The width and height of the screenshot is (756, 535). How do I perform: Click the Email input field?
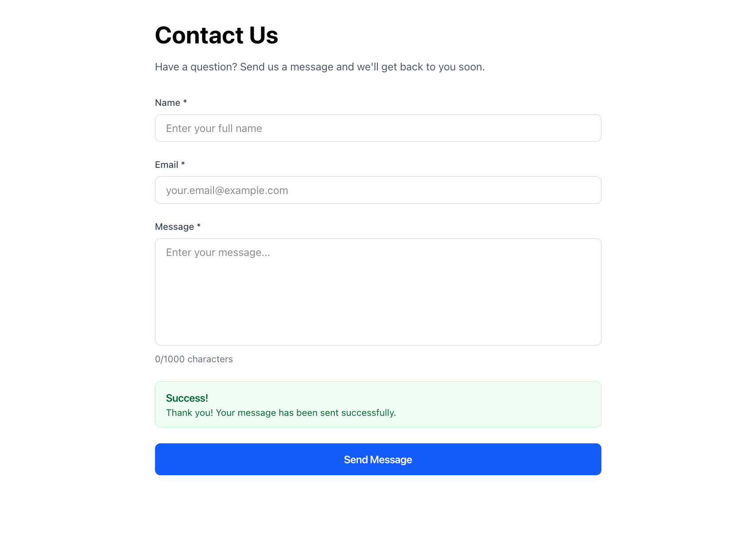[377, 190]
